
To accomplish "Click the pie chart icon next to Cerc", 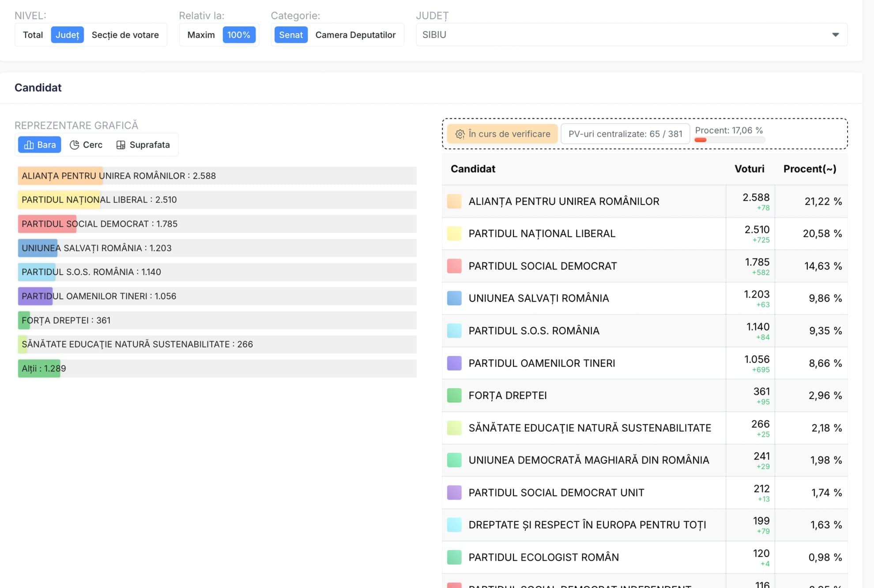I will [74, 145].
